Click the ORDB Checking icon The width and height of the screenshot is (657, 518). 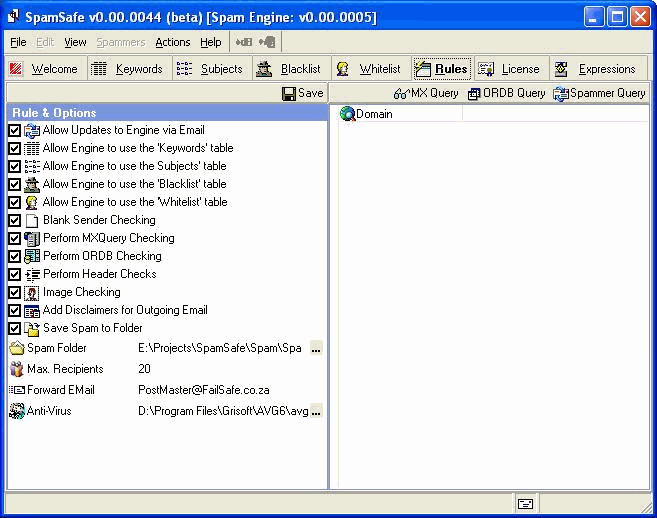pos(32,256)
